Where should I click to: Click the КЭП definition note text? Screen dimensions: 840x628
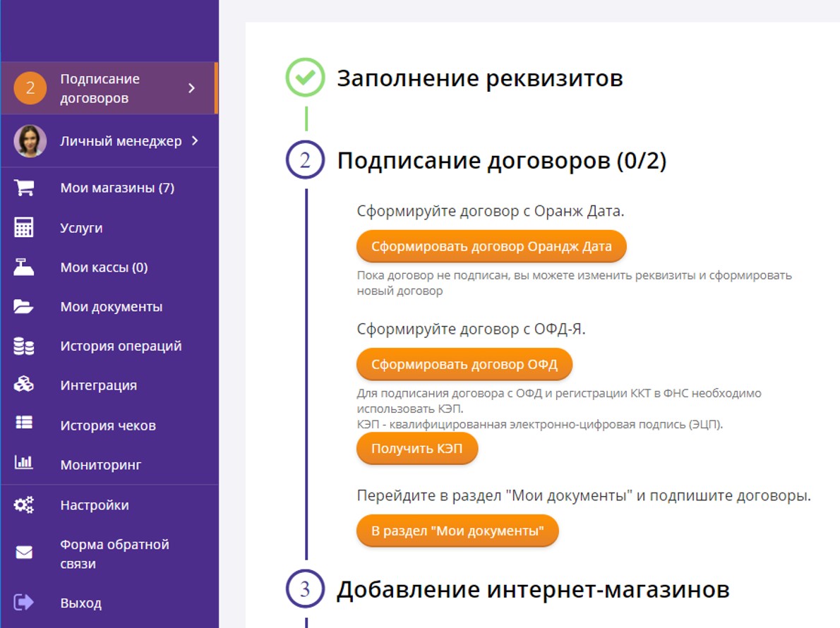539,424
